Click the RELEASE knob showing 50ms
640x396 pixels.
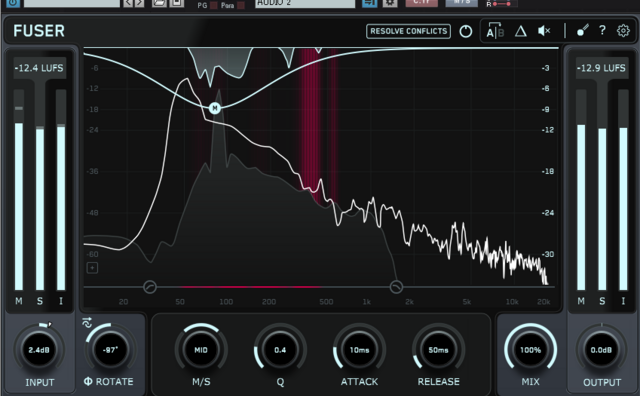pos(438,350)
